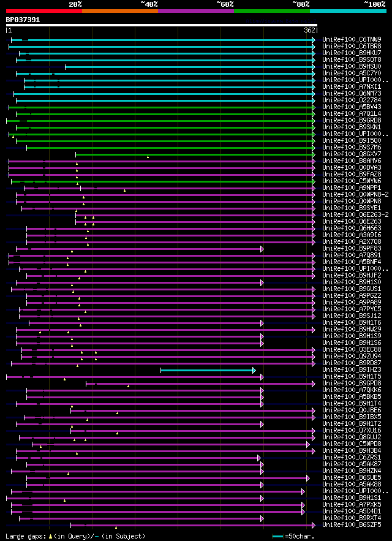Click the UniRef100_O22784 hit label

click(352, 100)
